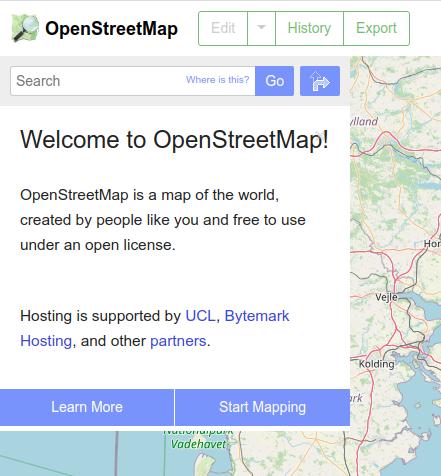
Task: Click the Learn More button
Action: [x=87, y=407]
